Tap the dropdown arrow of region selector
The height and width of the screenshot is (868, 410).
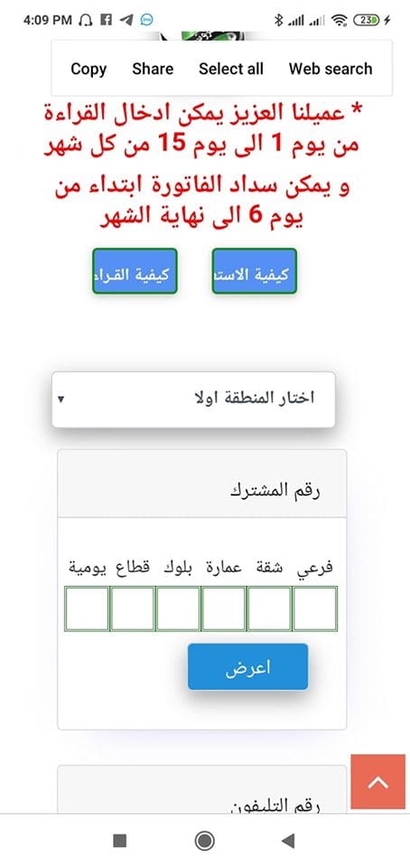(61, 399)
